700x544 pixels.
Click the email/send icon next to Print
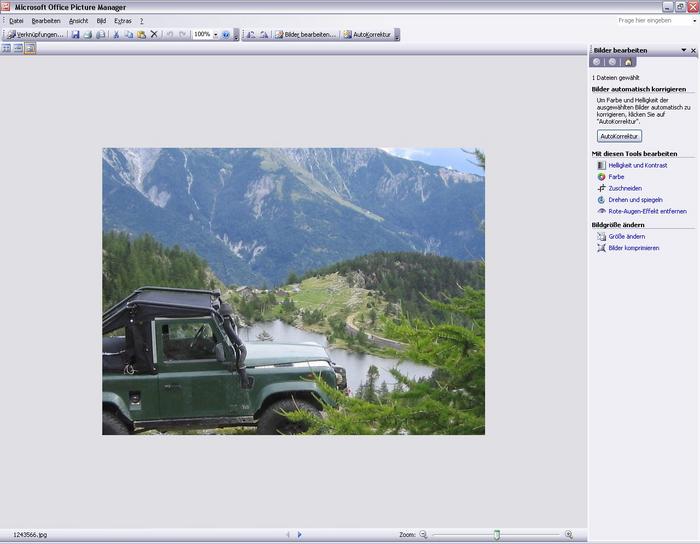pyautogui.click(x=101, y=34)
